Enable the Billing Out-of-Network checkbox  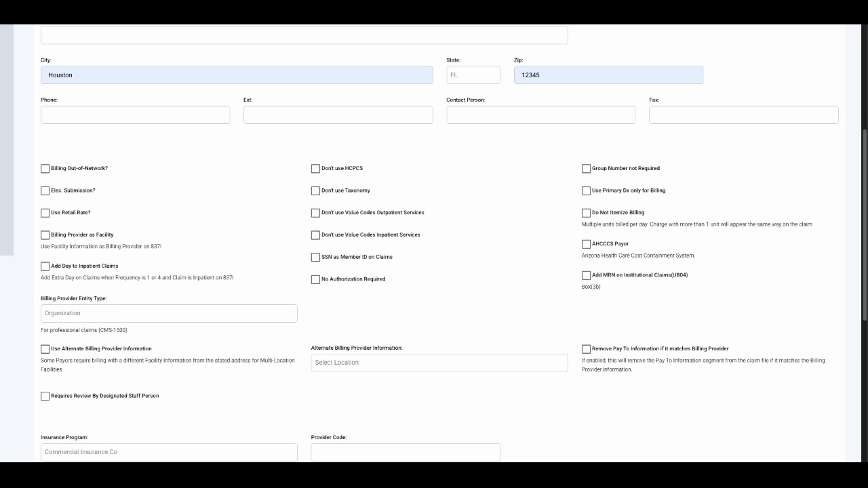[45, 168]
